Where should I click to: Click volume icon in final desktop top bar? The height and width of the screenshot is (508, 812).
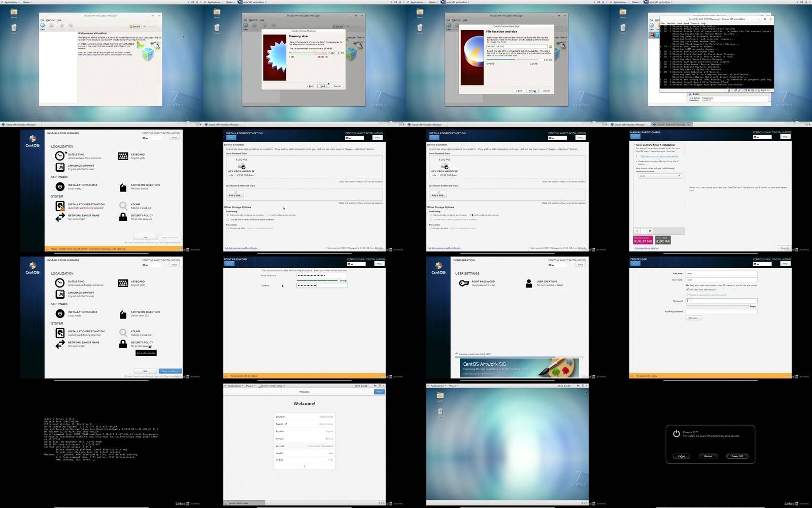(x=578, y=386)
